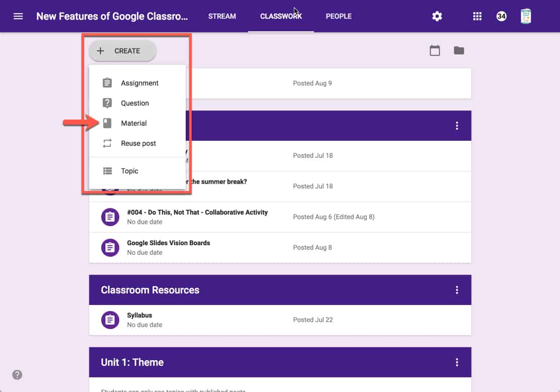560x392 pixels.
Task: Click 'Posted Aug 9' text
Action: pos(312,83)
